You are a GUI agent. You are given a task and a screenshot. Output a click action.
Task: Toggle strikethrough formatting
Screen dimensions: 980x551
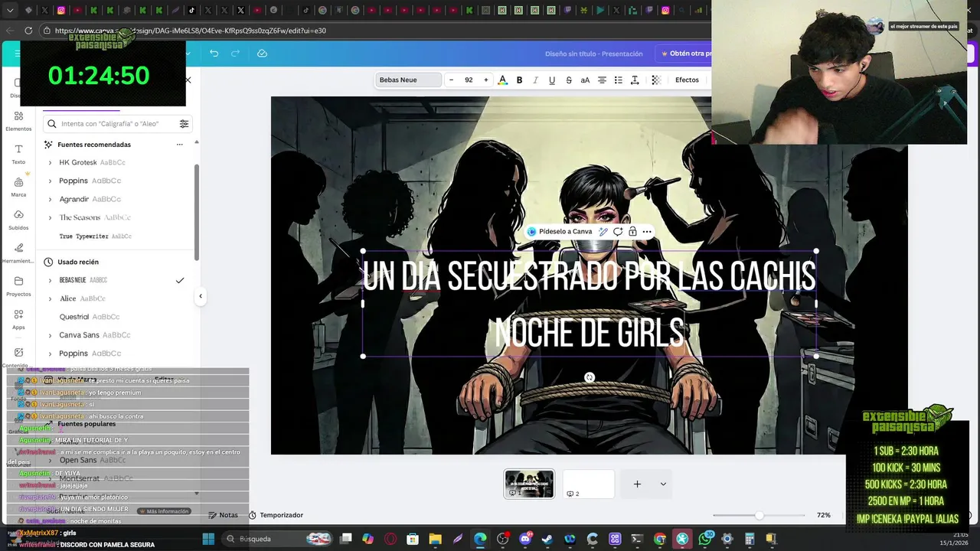pos(569,80)
